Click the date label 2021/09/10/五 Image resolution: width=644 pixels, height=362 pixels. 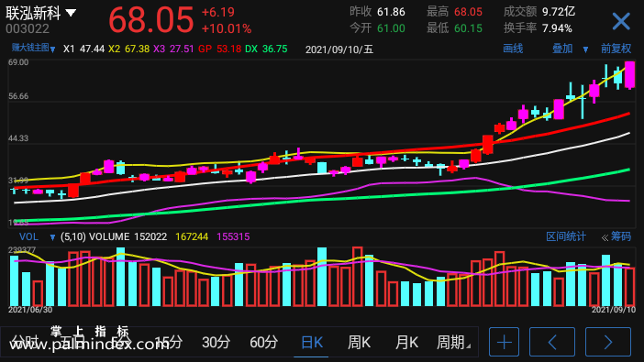[x=339, y=49]
